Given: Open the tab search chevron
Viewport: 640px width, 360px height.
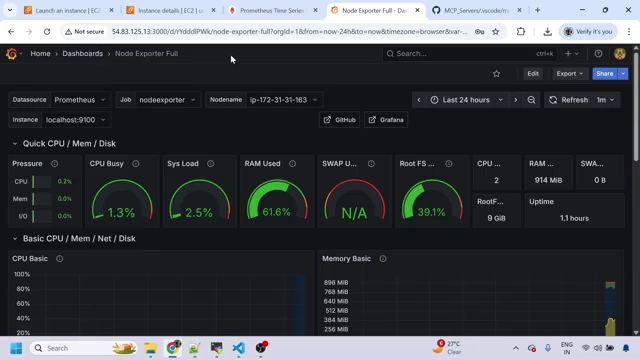Looking at the screenshot, I should (10, 10).
